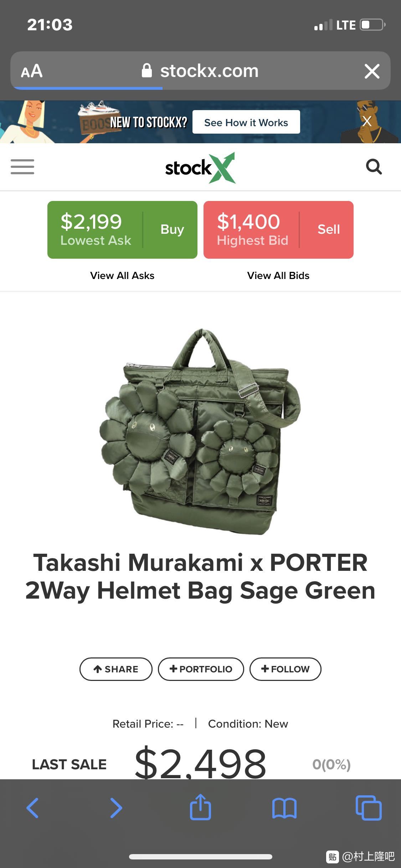
Task: Sell at $1,400 Highest Bid
Action: [x=278, y=230]
